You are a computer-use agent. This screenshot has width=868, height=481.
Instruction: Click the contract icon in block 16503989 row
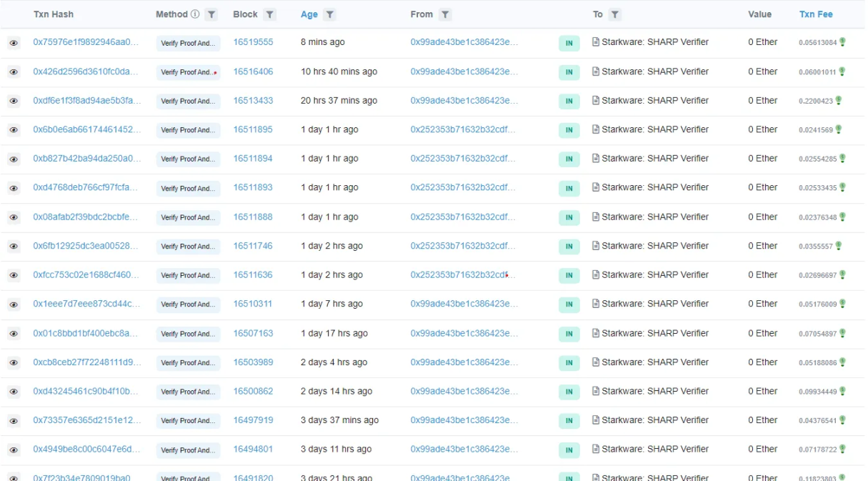click(596, 362)
